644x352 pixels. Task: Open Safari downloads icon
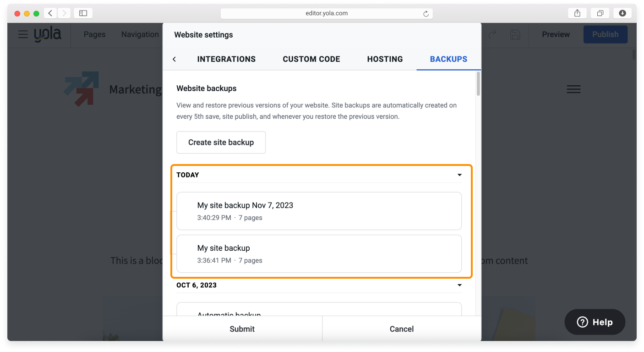click(x=622, y=13)
